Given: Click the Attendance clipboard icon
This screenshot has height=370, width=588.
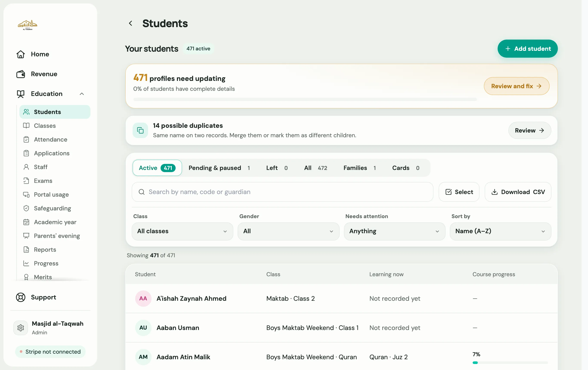Looking at the screenshot, I should coord(26,139).
